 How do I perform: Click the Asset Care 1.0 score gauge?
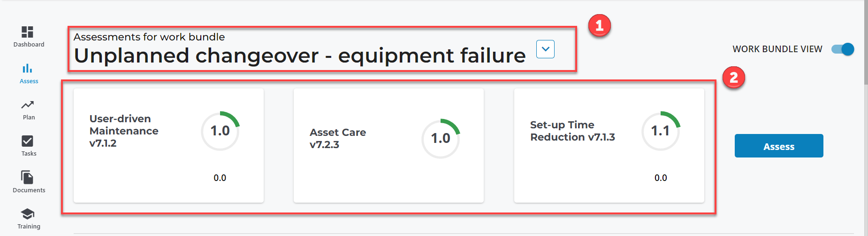[441, 138]
